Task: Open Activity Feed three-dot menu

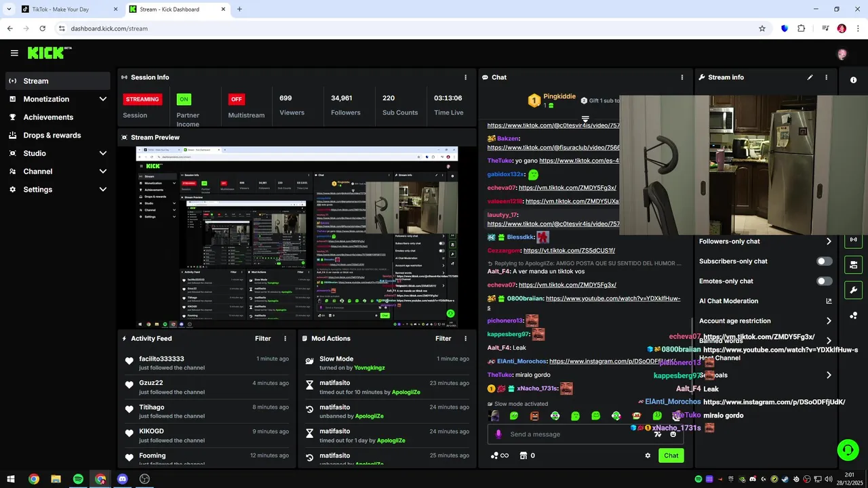Action: 285,338
